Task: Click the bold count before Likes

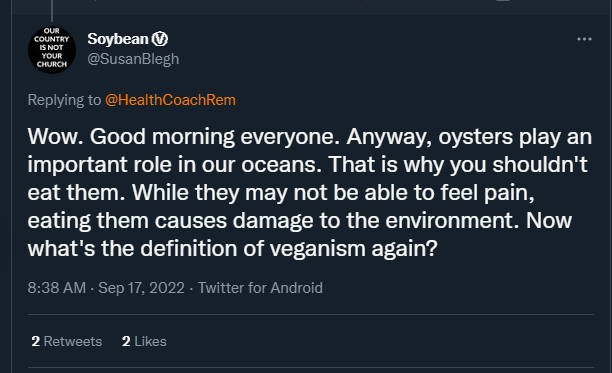Action: point(126,341)
